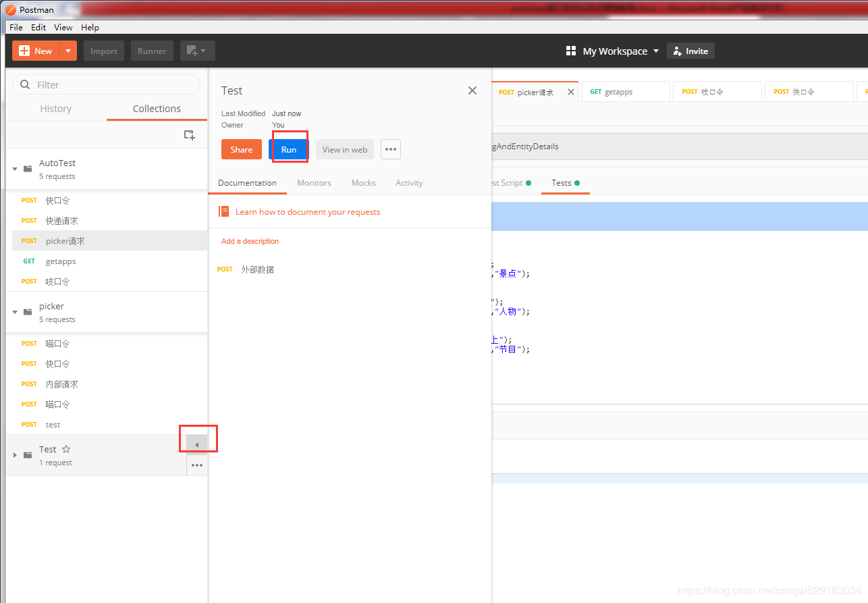The width and height of the screenshot is (868, 603).
Task: Share the Test collection
Action: coord(241,149)
